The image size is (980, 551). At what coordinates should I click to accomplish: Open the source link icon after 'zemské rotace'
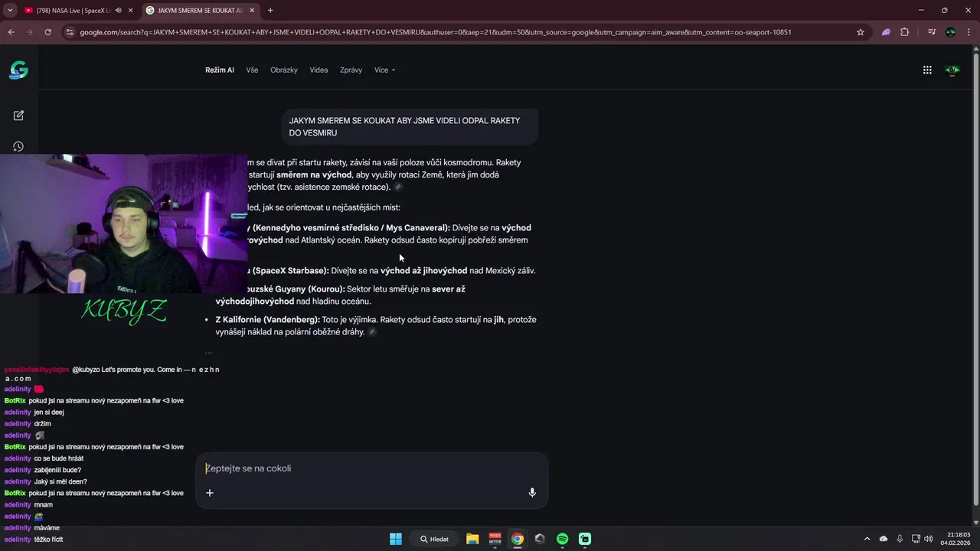[398, 187]
